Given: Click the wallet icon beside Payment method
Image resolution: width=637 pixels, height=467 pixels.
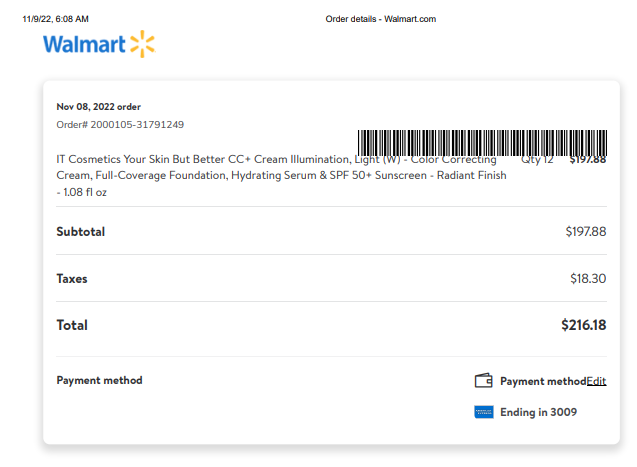Looking at the screenshot, I should coord(483,381).
